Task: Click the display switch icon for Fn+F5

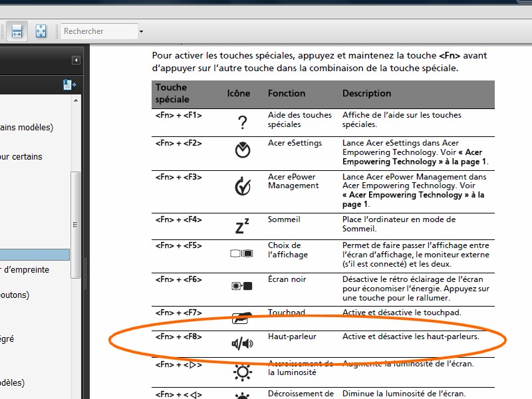Action: pyautogui.click(x=242, y=254)
